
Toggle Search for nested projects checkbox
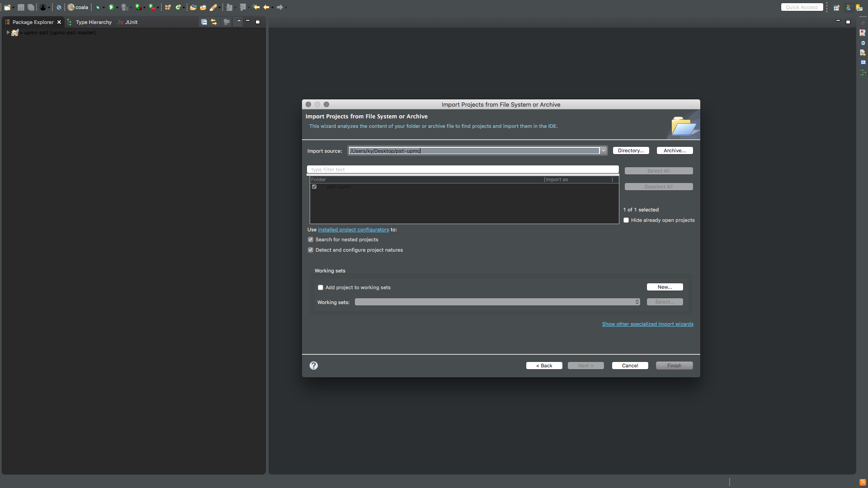tap(310, 239)
